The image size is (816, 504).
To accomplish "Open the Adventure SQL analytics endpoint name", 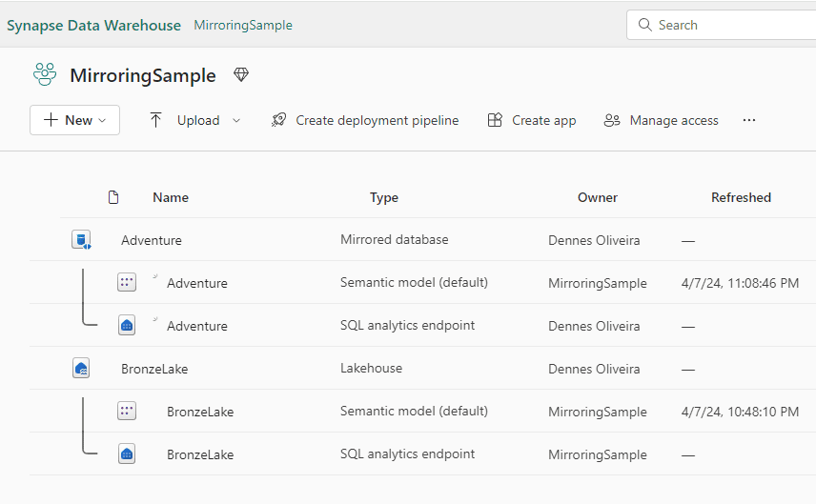I will click(197, 326).
